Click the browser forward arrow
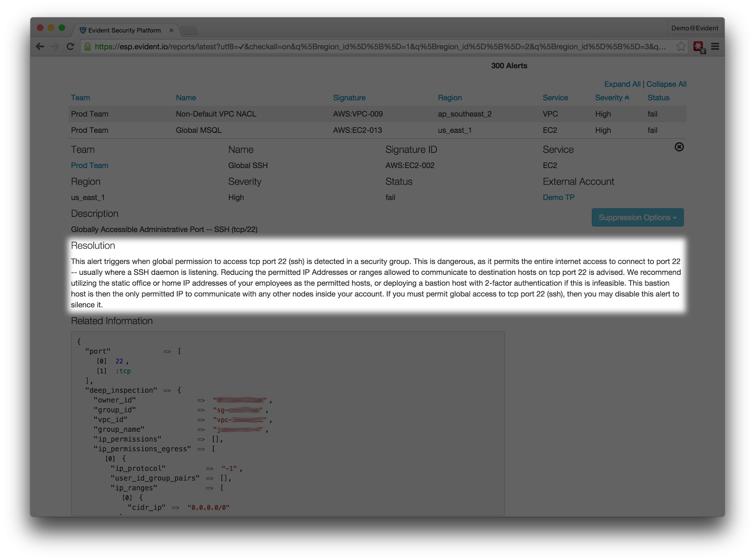The height and width of the screenshot is (560, 755). tap(55, 46)
